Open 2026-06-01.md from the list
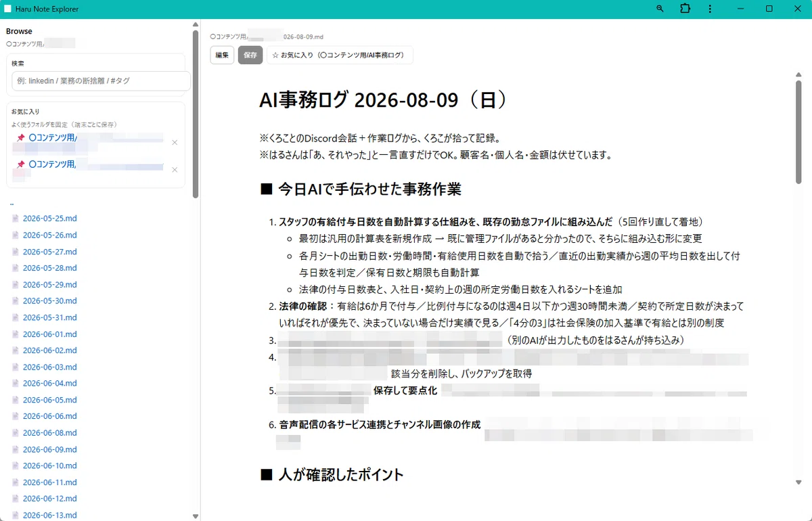Viewport: 812px width, 521px height. tap(49, 334)
